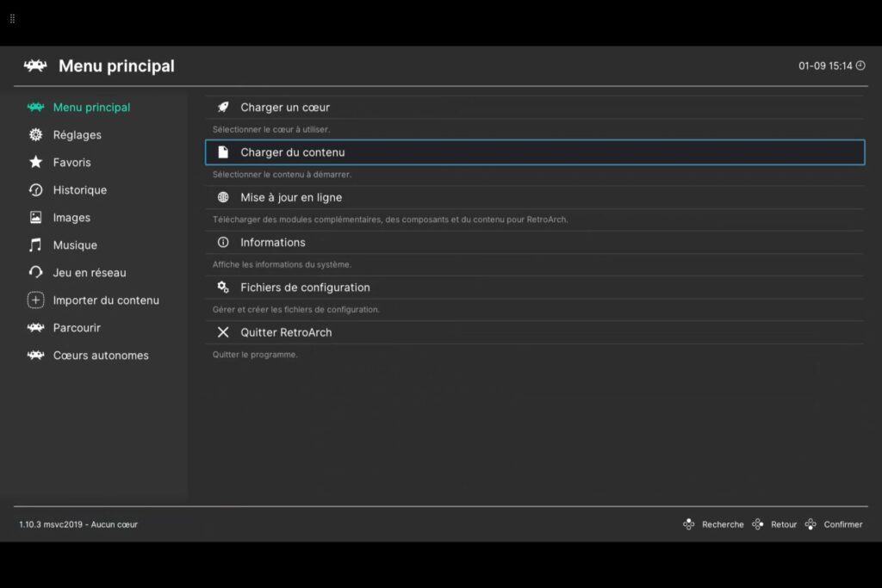Open the Musique tab

click(x=75, y=245)
